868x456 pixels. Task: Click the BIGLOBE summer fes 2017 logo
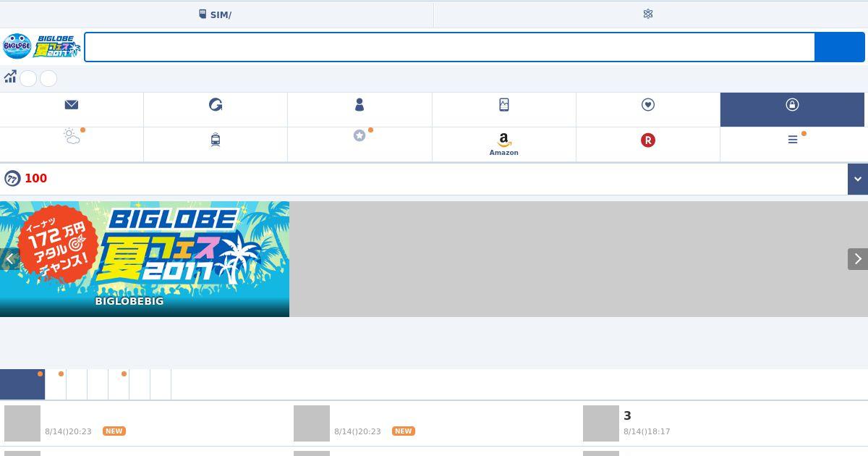point(57,46)
